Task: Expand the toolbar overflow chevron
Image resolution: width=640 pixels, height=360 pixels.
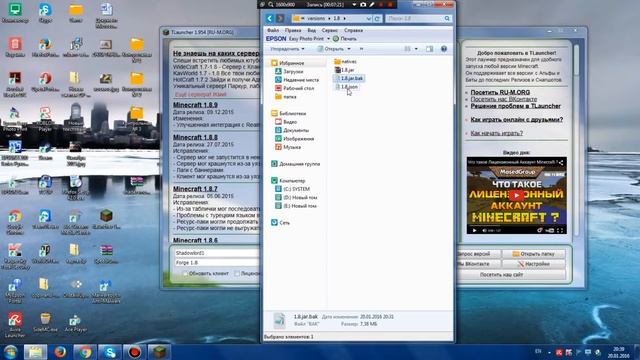Action: coord(361,49)
